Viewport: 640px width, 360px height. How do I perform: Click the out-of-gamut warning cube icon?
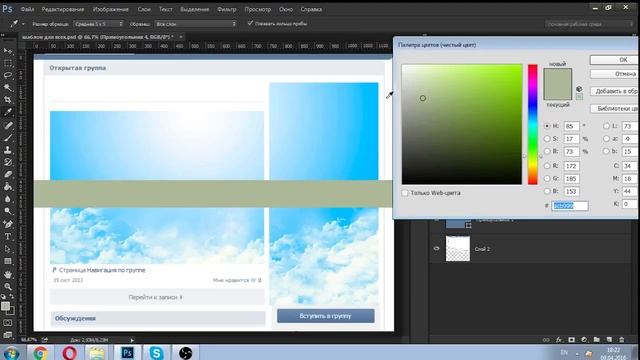click(x=579, y=89)
